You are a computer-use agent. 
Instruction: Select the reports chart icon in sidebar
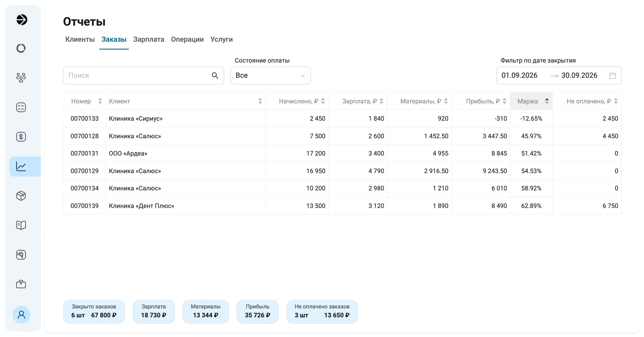pyautogui.click(x=21, y=166)
